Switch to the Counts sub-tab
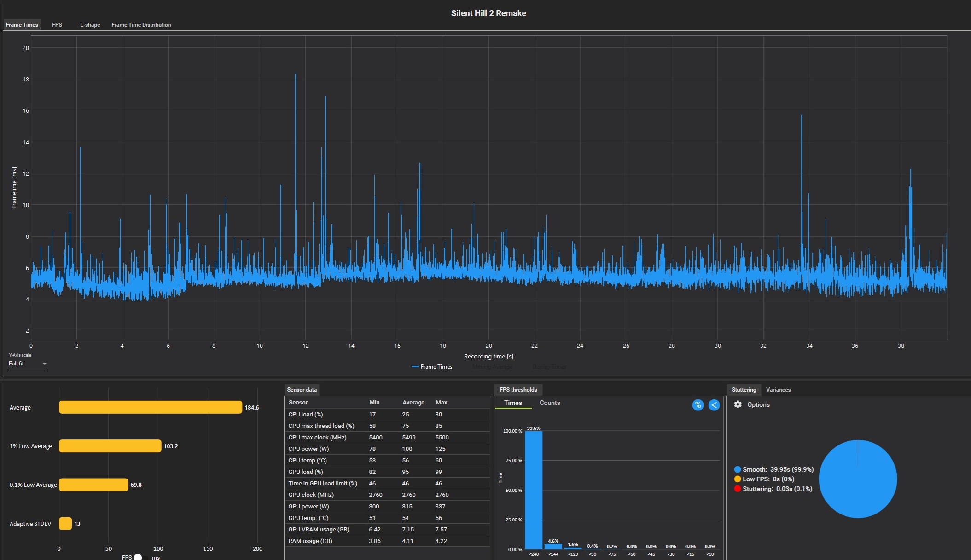This screenshot has height=560, width=971. [x=550, y=403]
